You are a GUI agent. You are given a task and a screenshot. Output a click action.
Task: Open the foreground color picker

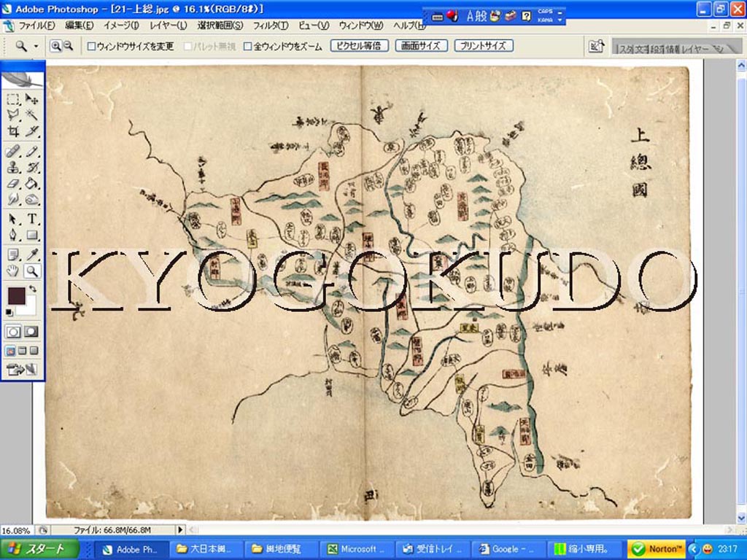pos(16,295)
